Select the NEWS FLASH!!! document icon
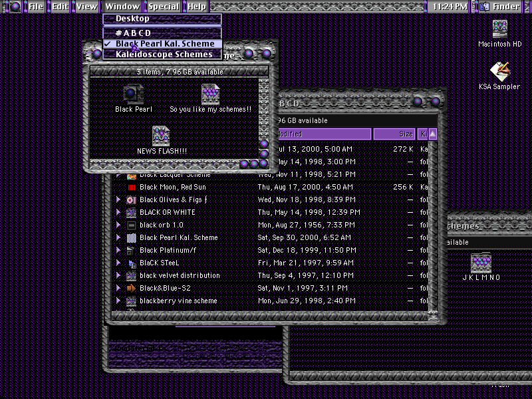532x399 pixels. point(161,136)
